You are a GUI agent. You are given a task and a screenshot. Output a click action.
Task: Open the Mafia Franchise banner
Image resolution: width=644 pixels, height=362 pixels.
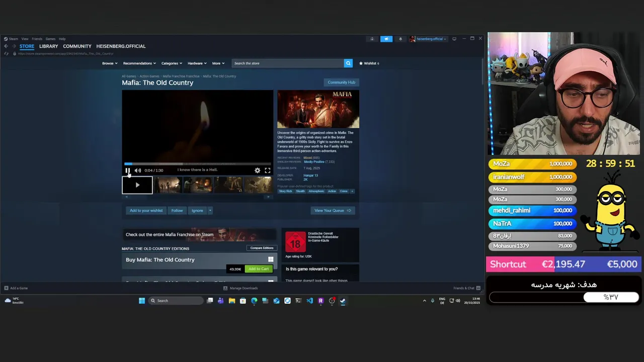point(199,234)
